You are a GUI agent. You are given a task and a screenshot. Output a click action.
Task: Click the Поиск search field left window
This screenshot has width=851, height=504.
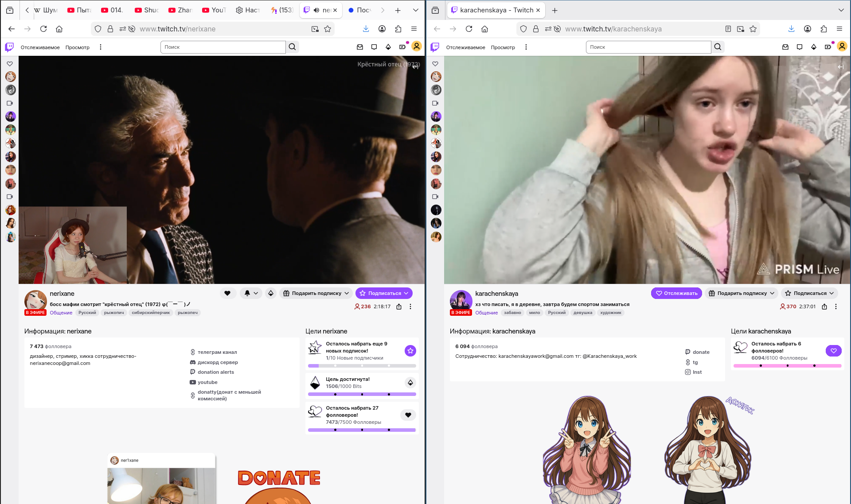pyautogui.click(x=223, y=47)
